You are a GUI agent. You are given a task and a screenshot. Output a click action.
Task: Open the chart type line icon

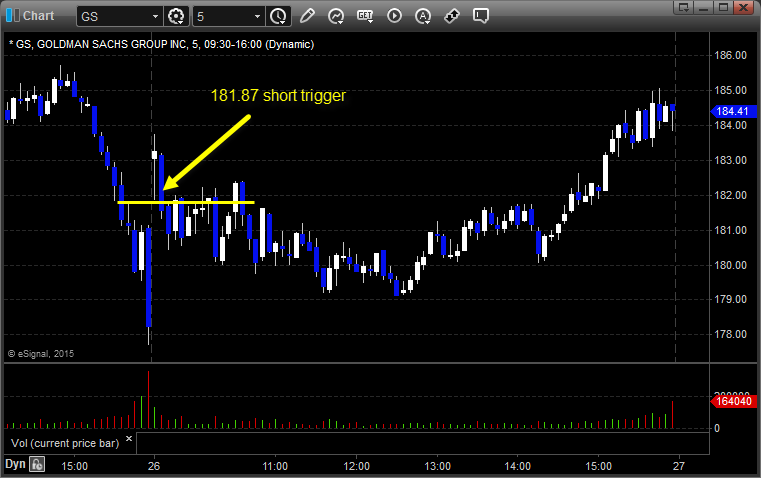(x=336, y=16)
